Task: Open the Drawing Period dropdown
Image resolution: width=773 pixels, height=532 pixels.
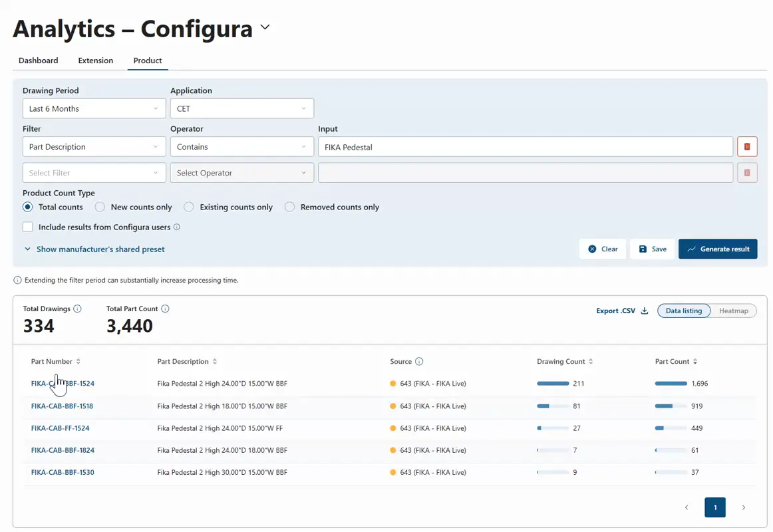Action: coord(94,108)
